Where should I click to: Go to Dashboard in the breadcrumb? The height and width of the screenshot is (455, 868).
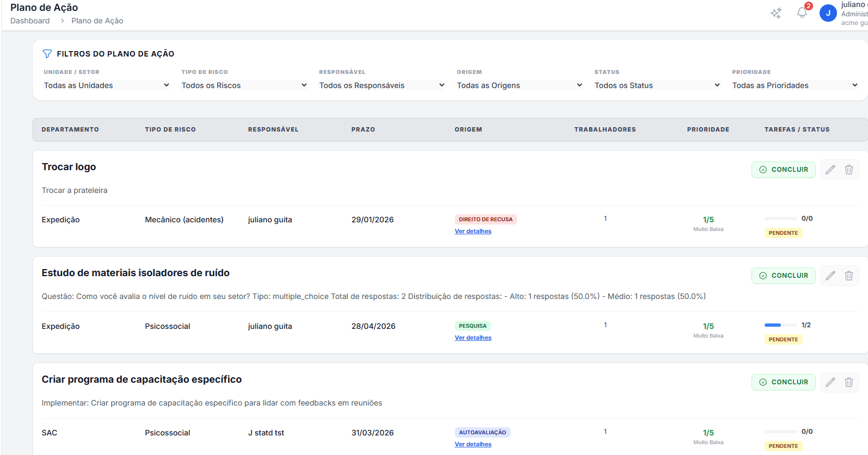[30, 21]
